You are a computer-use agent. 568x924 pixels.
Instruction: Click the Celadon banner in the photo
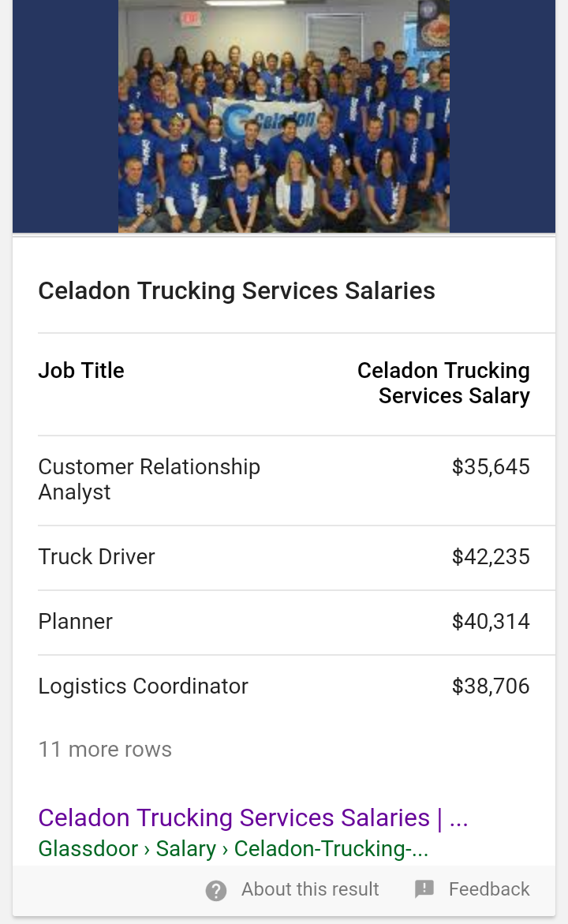coord(269,121)
